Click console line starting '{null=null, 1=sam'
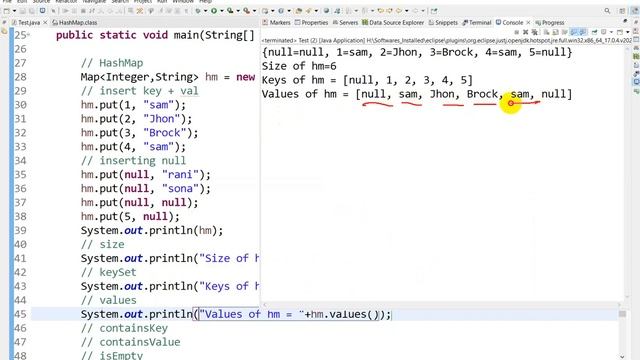Viewport: 640px width, 360px height. click(x=417, y=52)
